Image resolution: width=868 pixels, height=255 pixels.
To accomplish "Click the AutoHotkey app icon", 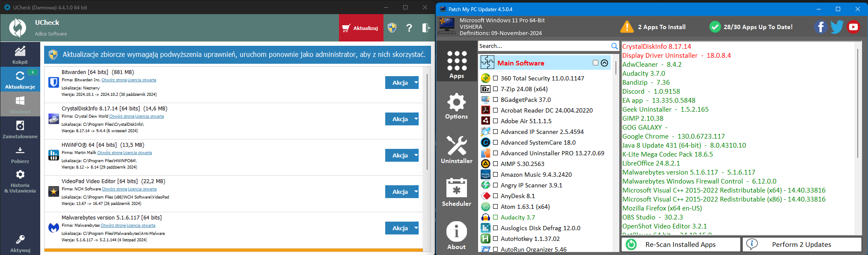I will (485, 239).
